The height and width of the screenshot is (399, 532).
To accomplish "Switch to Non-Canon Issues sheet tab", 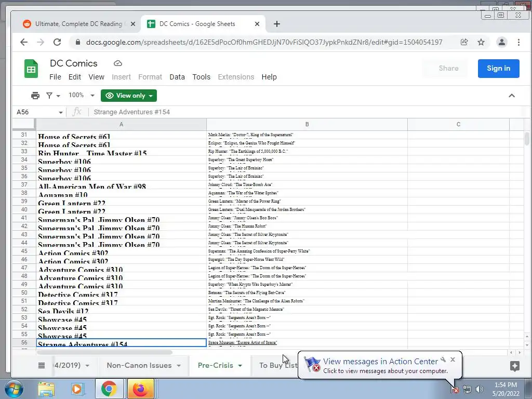I will [139, 365].
